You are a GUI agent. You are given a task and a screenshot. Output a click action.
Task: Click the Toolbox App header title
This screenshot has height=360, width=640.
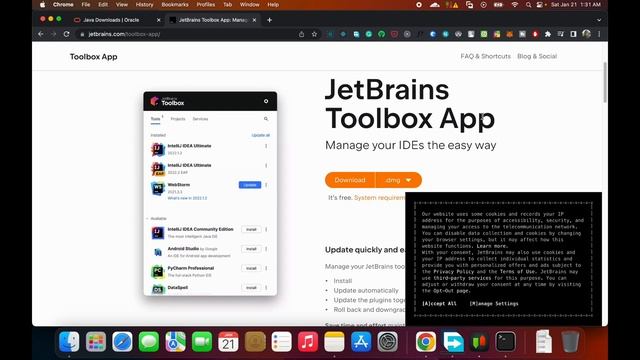coord(93,57)
